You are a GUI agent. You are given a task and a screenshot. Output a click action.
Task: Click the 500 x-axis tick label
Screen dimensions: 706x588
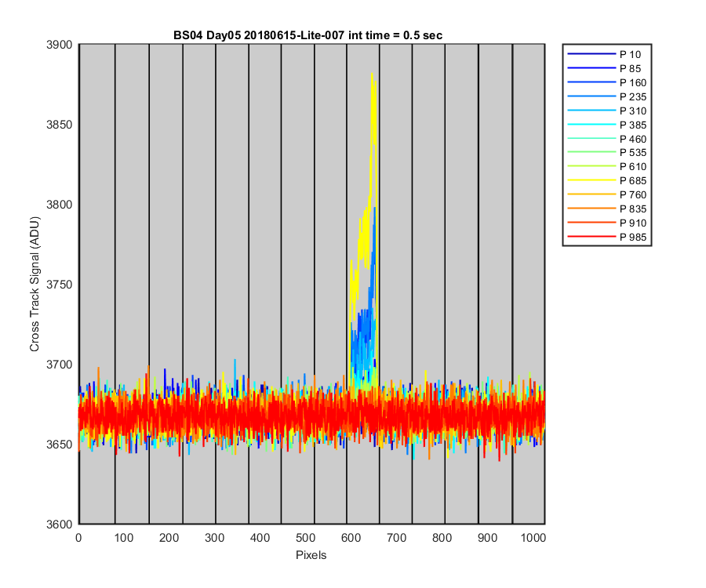point(306,538)
